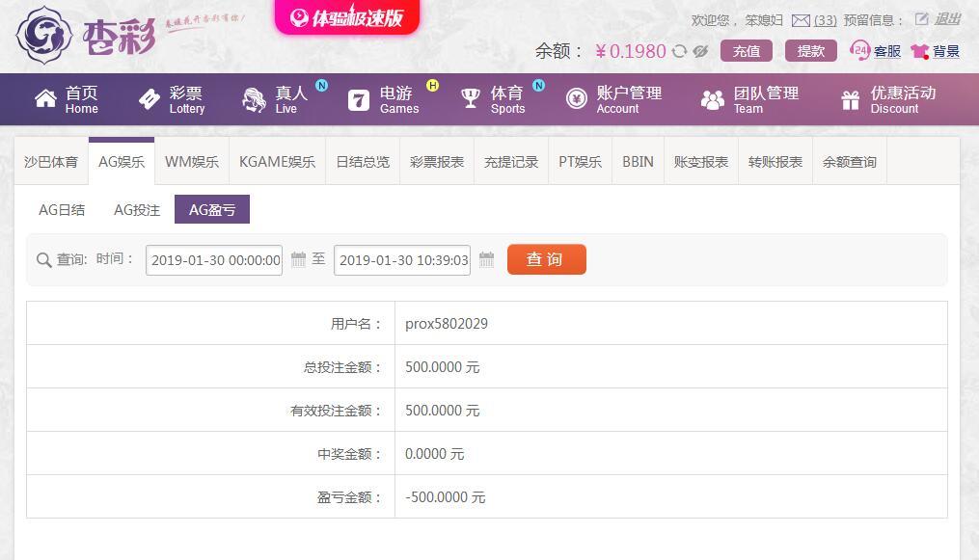Switch to the 充提记录 tab
This screenshot has width=979, height=560.
coord(511,162)
